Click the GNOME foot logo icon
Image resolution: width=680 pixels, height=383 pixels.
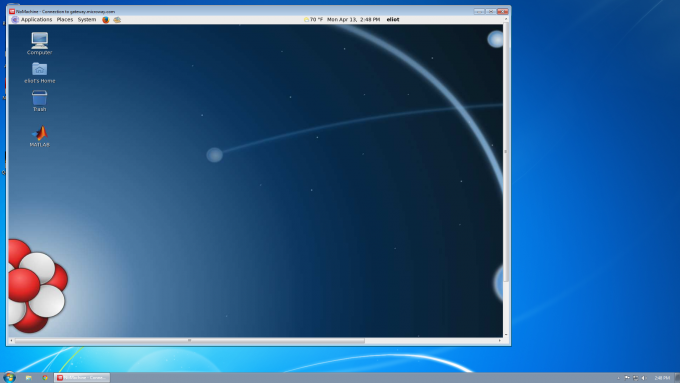15,20
